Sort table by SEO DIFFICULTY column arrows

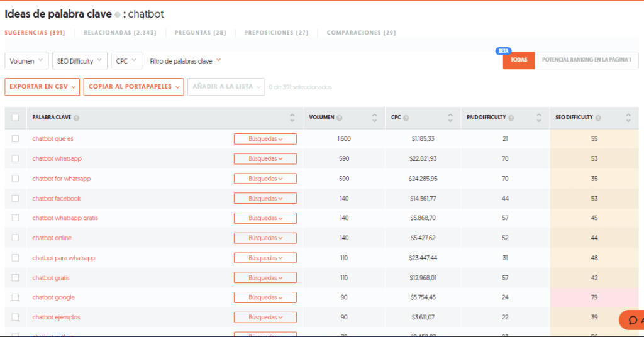click(x=628, y=118)
